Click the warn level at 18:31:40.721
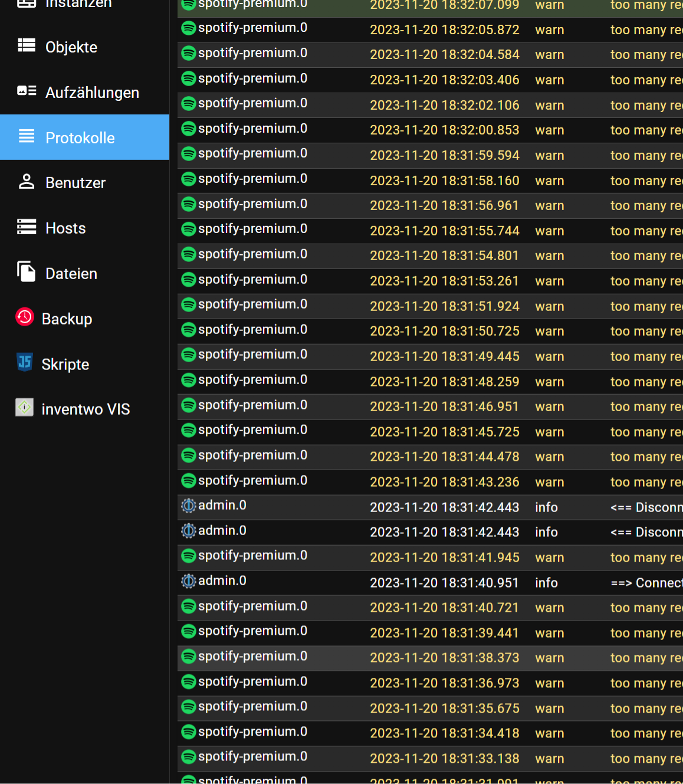Viewport: 683px width, 784px height. (x=550, y=608)
